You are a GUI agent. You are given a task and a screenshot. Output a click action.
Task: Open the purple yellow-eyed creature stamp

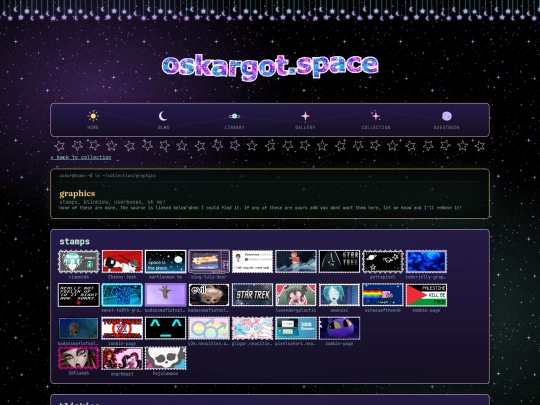(x=339, y=329)
